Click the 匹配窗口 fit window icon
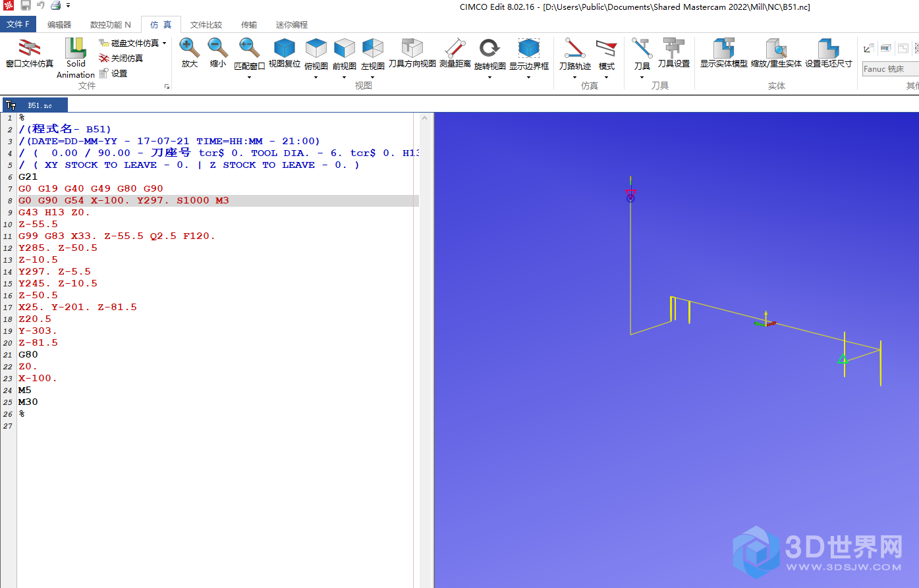 pos(249,47)
